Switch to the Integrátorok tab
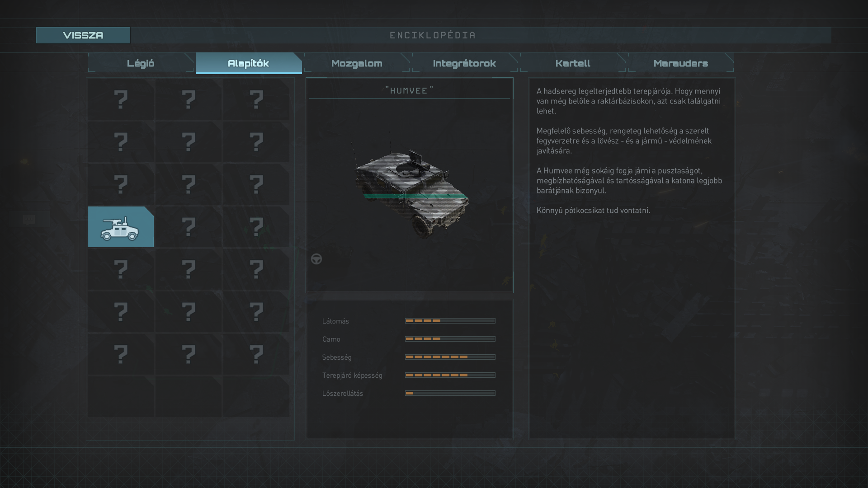868x488 pixels. 464,63
